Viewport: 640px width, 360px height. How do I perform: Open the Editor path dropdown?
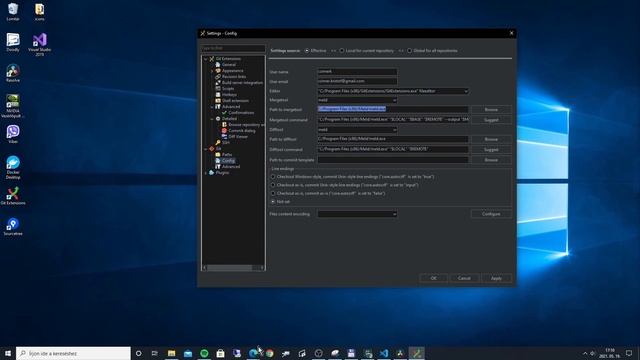tap(466, 91)
